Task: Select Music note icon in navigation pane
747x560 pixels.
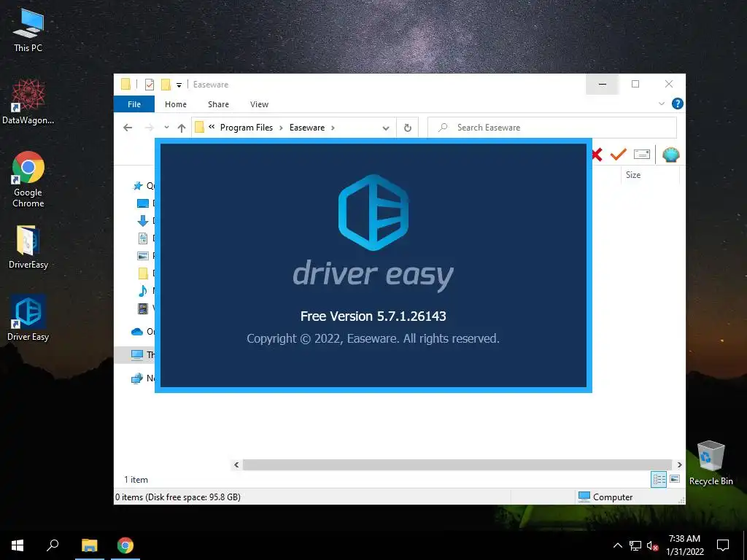Action: (142, 290)
